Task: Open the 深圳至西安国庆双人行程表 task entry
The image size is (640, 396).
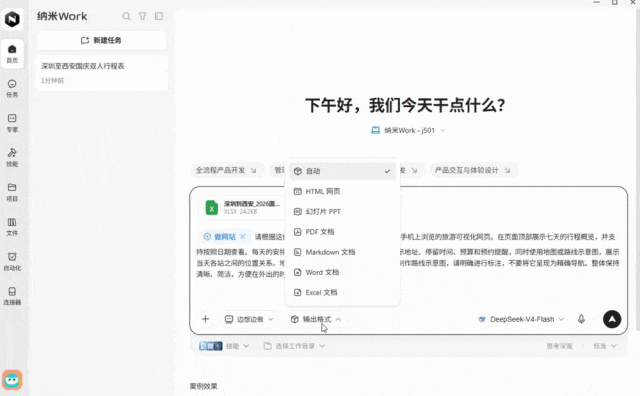Action: 102,73
